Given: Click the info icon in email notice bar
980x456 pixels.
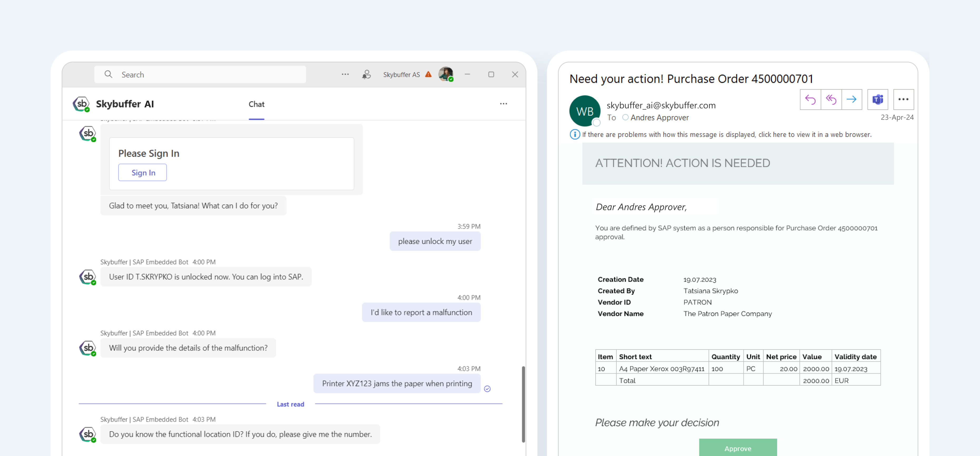Looking at the screenshot, I should pyautogui.click(x=575, y=134).
